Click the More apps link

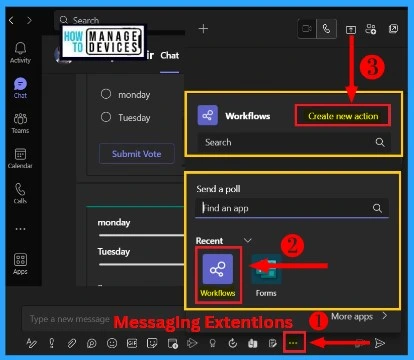point(352,316)
